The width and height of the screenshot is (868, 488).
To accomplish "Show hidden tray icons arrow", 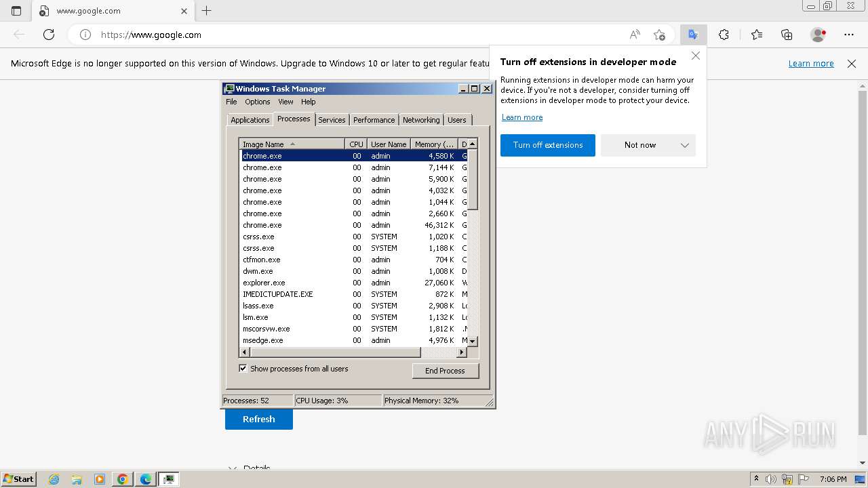I will pyautogui.click(x=756, y=479).
